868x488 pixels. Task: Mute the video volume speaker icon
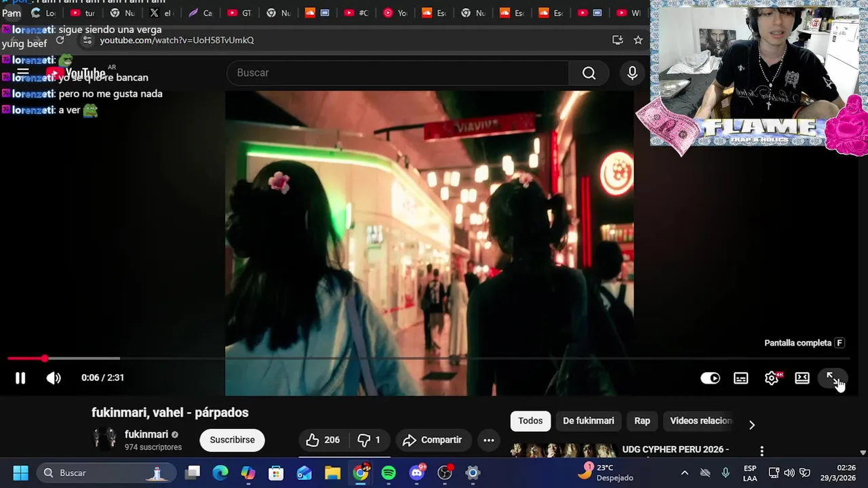point(54,378)
